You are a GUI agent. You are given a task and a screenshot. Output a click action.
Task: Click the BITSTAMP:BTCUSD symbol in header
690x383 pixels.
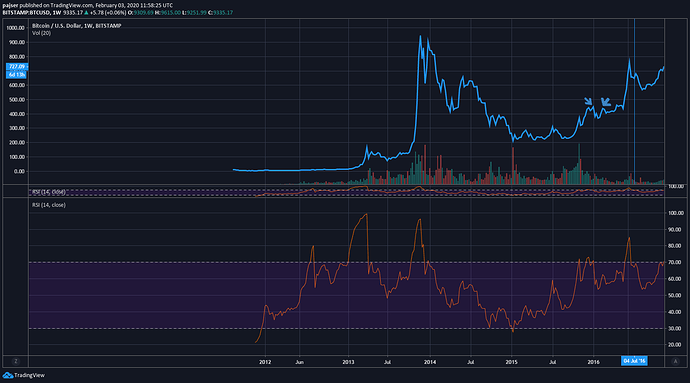pos(26,13)
